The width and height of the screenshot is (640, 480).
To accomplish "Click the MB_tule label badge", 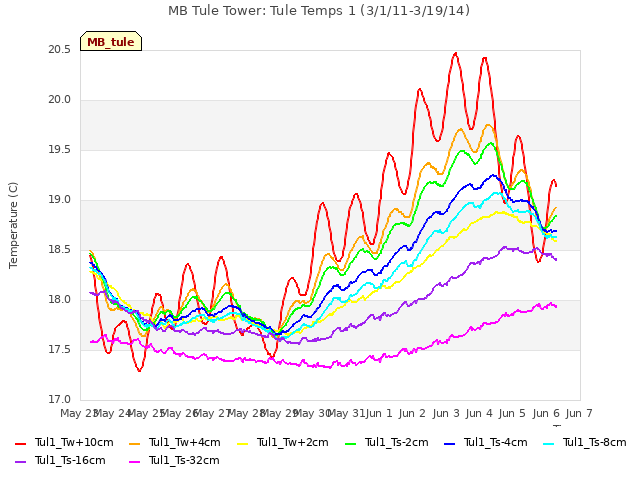I will click(111, 41).
